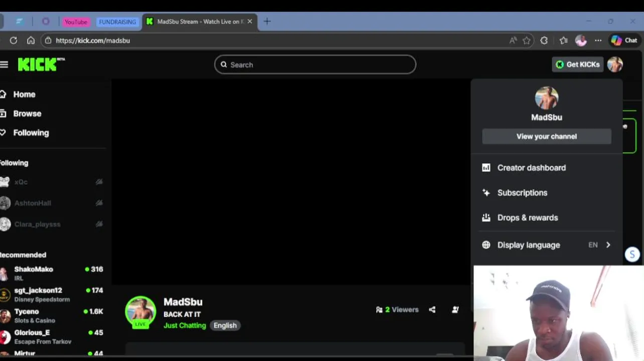
Task: Expand Display language submenu chevron
Action: (x=608, y=245)
